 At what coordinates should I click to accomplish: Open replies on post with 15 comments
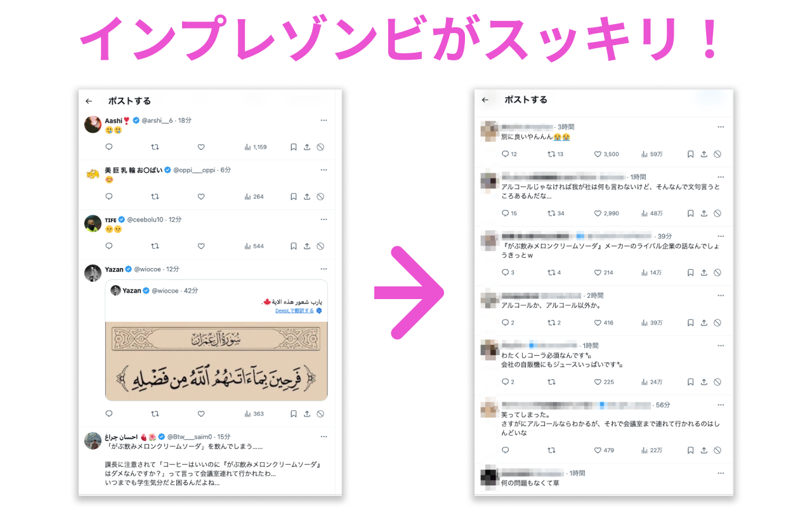[x=509, y=213]
